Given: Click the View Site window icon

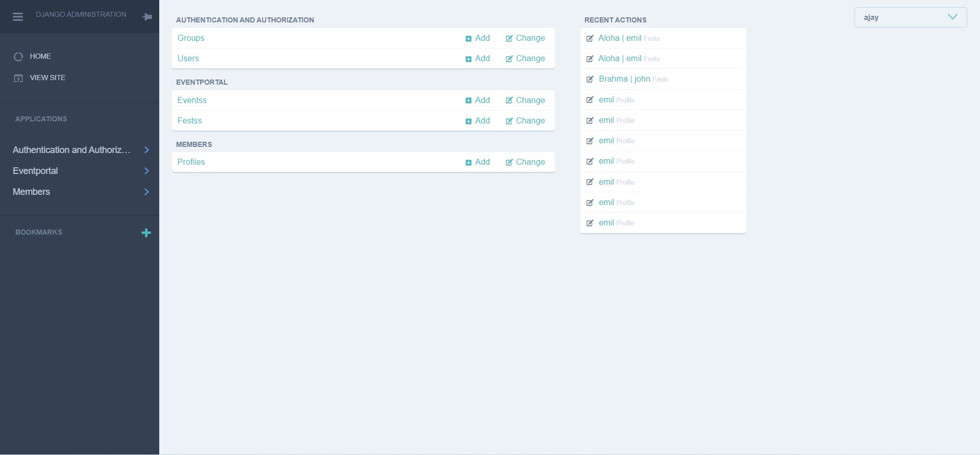Looking at the screenshot, I should pyautogui.click(x=18, y=78).
